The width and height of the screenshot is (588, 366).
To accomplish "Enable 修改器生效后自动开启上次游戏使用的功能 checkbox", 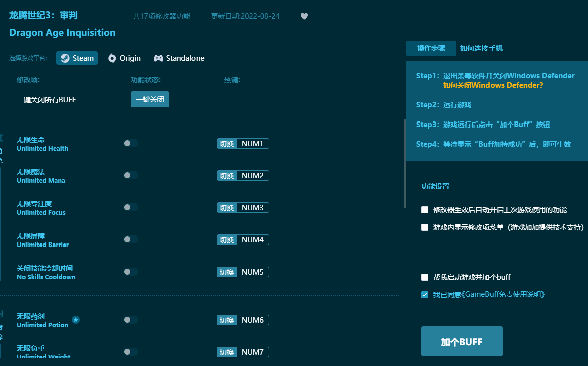I will 425,210.
